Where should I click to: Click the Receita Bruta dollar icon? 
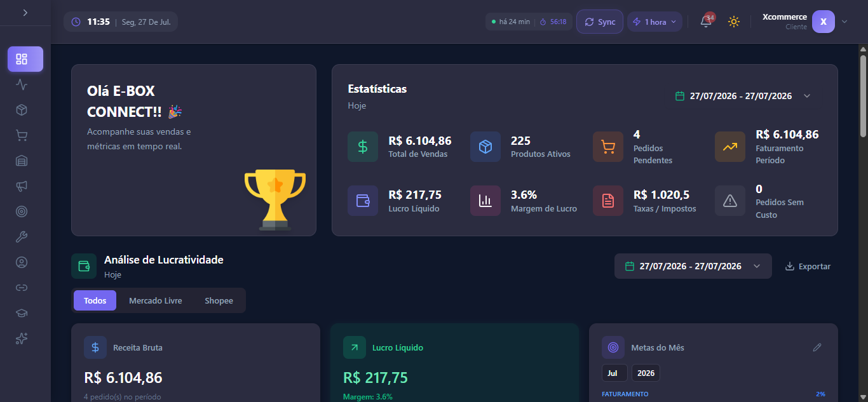pyautogui.click(x=95, y=347)
